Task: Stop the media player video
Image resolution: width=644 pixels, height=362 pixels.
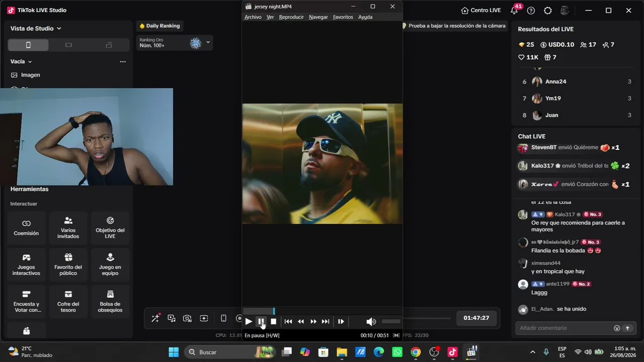Action: [x=274, y=321]
